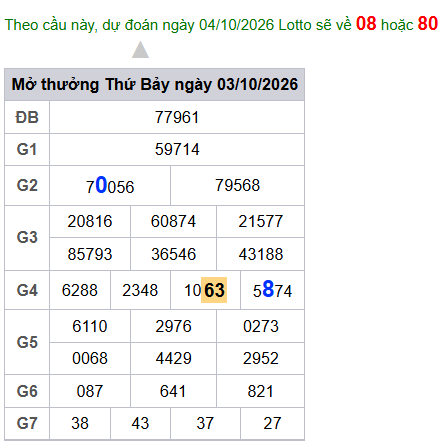Select G5 number 0273
447x446 pixels.
coord(260,326)
